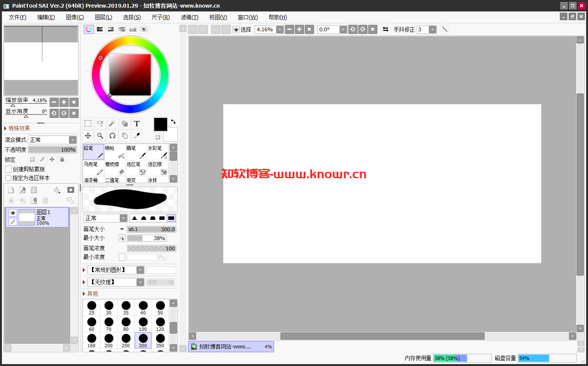588x366 pixels.
Task: Select 300 brush size preset
Action: (143, 340)
